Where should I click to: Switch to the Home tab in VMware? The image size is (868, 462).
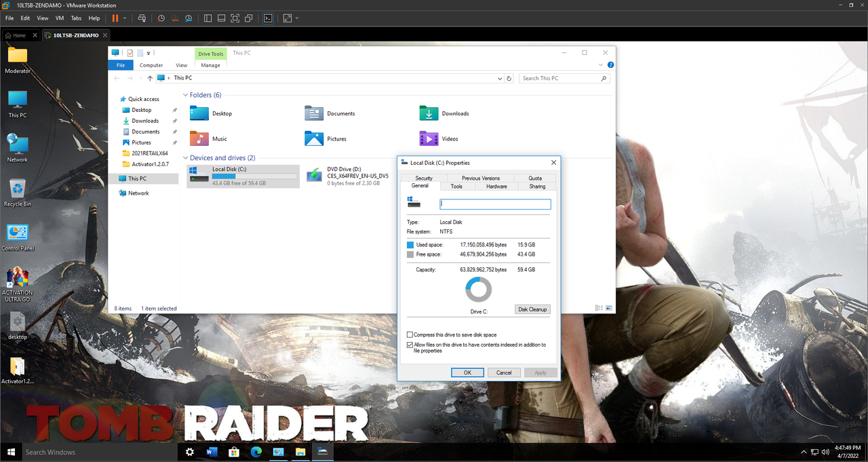[19, 35]
